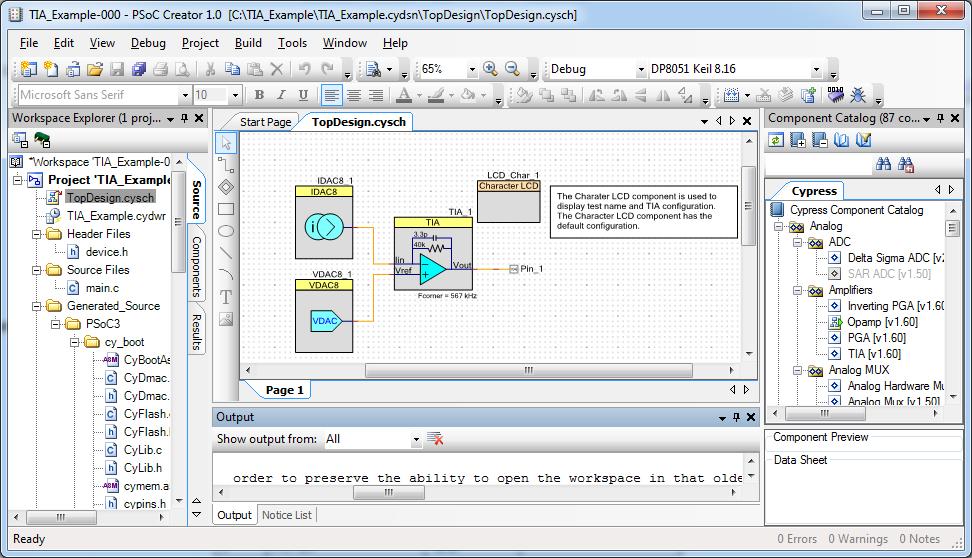Viewport: 972px width, 558px height.
Task: Click the expand all catalog icon
Action: (x=798, y=140)
